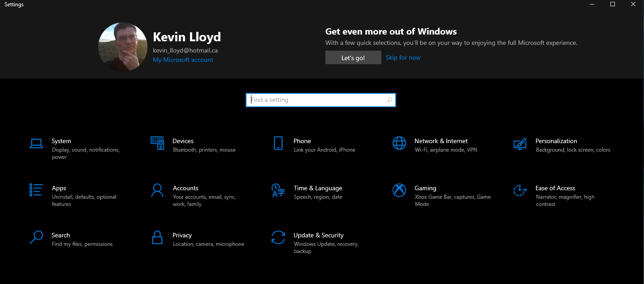Focus the Find a setting field

click(x=321, y=100)
